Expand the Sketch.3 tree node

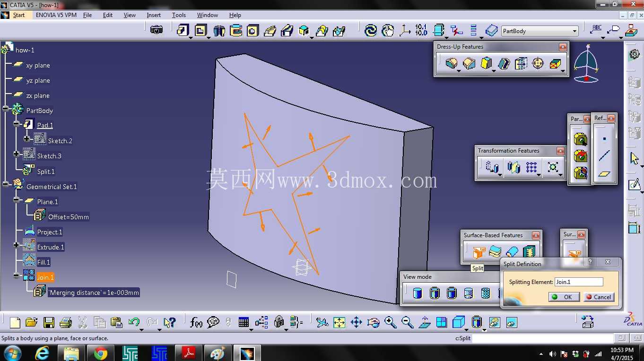17,154
